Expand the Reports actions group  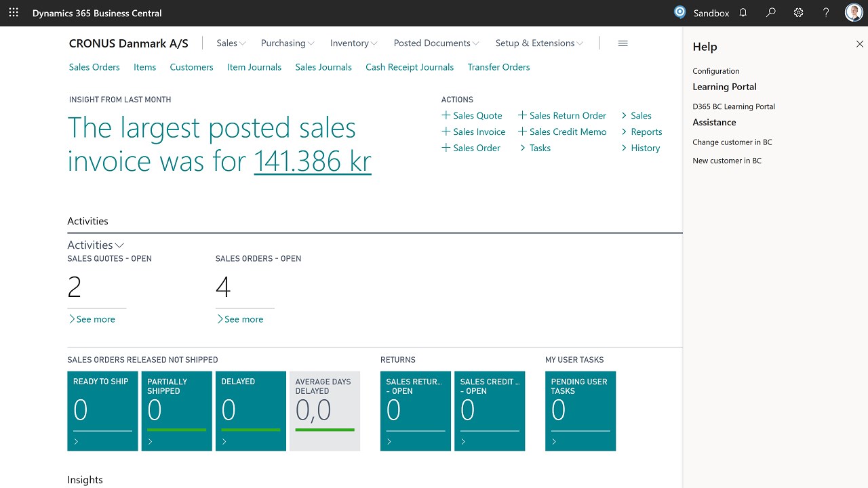pyautogui.click(x=641, y=132)
